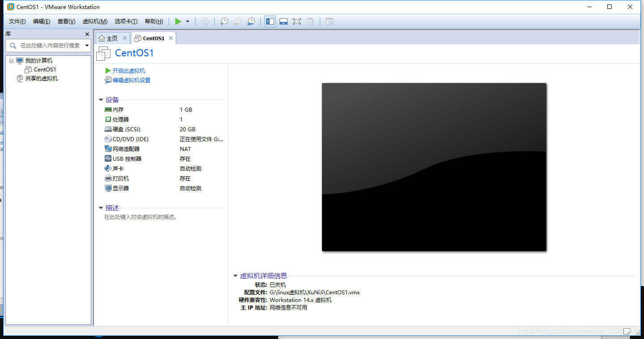Click the Workstation 14.x 虚拟机 compatibility text
The image size is (644, 339).
(301, 300)
